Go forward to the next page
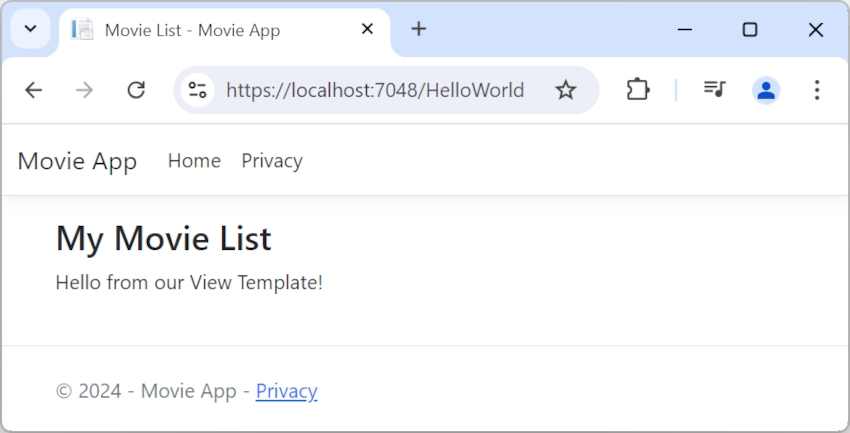The width and height of the screenshot is (850, 433). click(x=85, y=90)
